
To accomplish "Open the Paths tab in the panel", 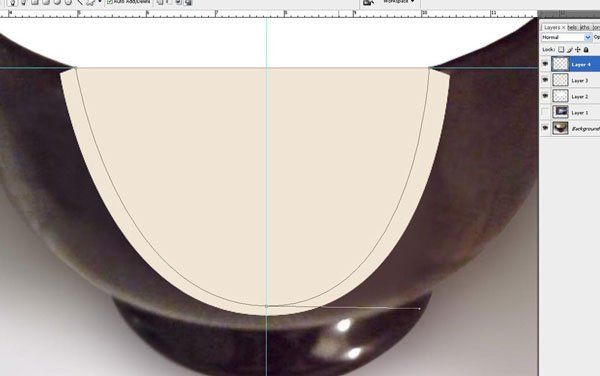I will click(x=584, y=28).
